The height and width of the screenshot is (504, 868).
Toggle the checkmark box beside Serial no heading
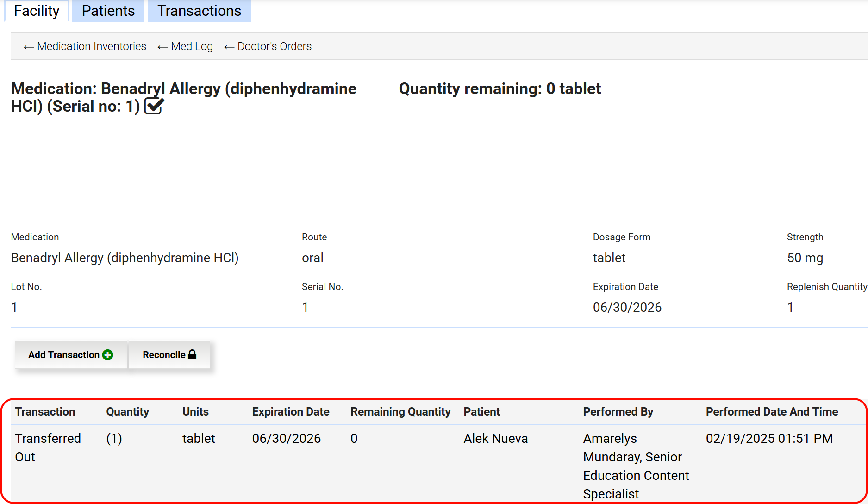(154, 106)
